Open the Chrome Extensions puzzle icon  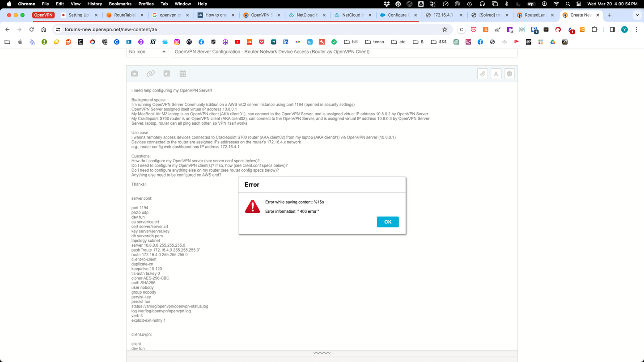point(594,29)
